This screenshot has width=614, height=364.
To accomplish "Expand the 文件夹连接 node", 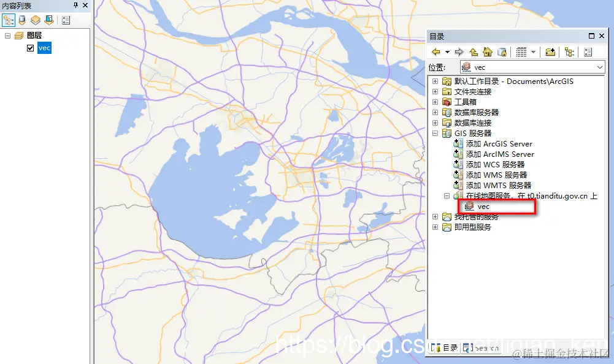I will 435,91.
